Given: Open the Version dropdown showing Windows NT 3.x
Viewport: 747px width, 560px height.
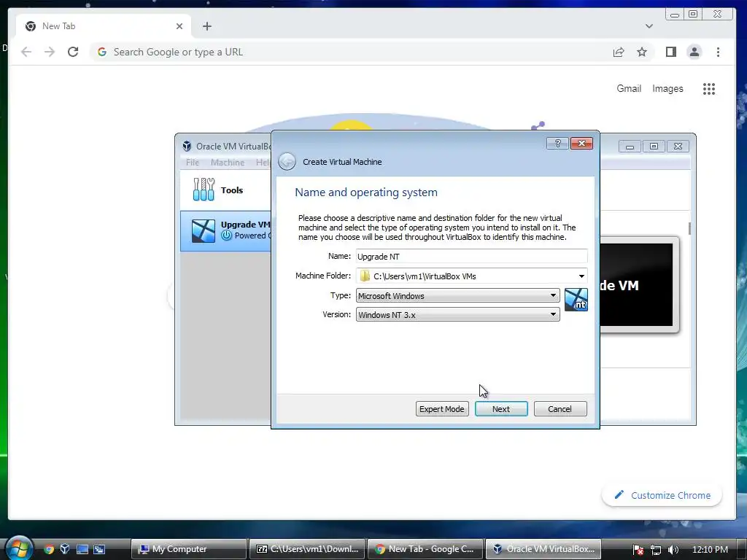Looking at the screenshot, I should coord(458,315).
